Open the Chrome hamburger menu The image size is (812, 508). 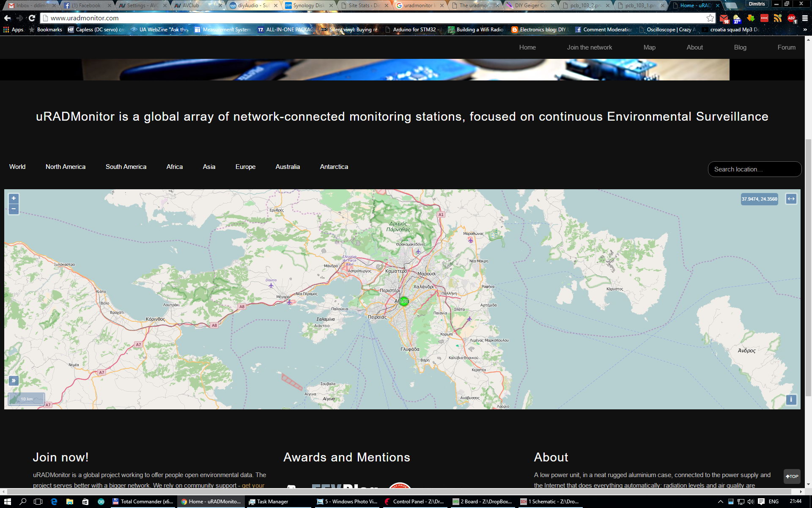click(x=805, y=18)
